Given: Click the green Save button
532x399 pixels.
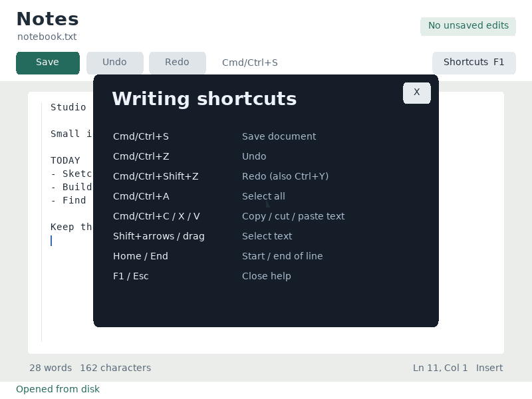Looking at the screenshot, I should (x=48, y=63).
